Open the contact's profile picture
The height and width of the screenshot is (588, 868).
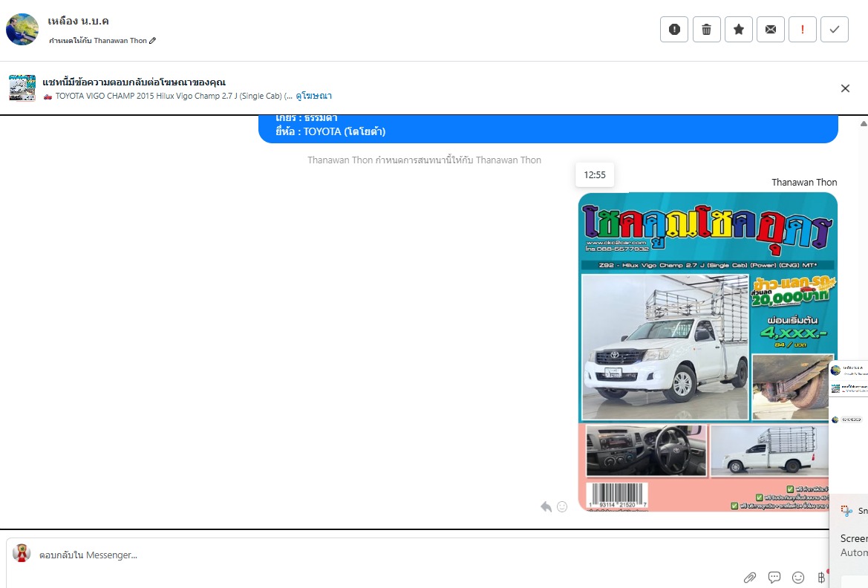pyautogui.click(x=22, y=30)
